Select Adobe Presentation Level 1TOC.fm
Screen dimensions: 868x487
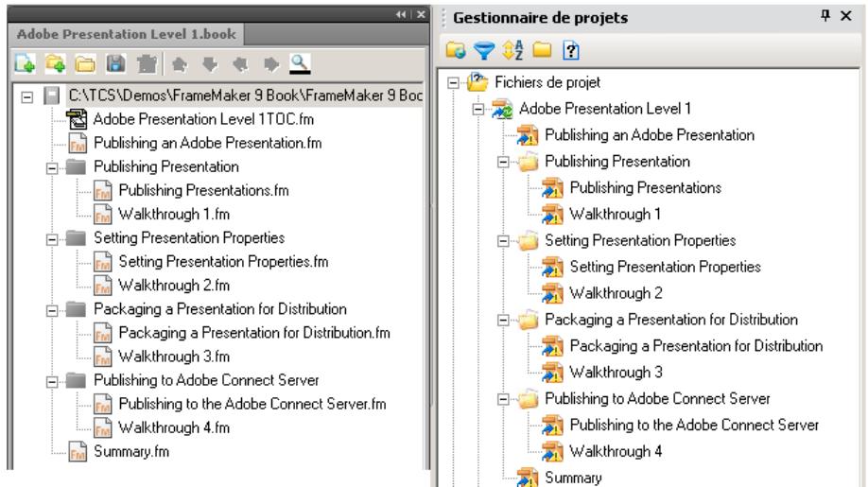click(x=203, y=119)
